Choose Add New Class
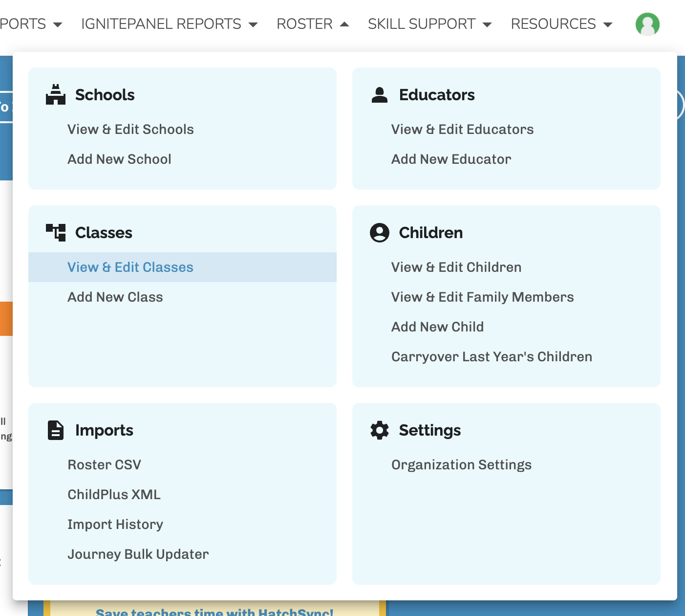 (x=115, y=297)
